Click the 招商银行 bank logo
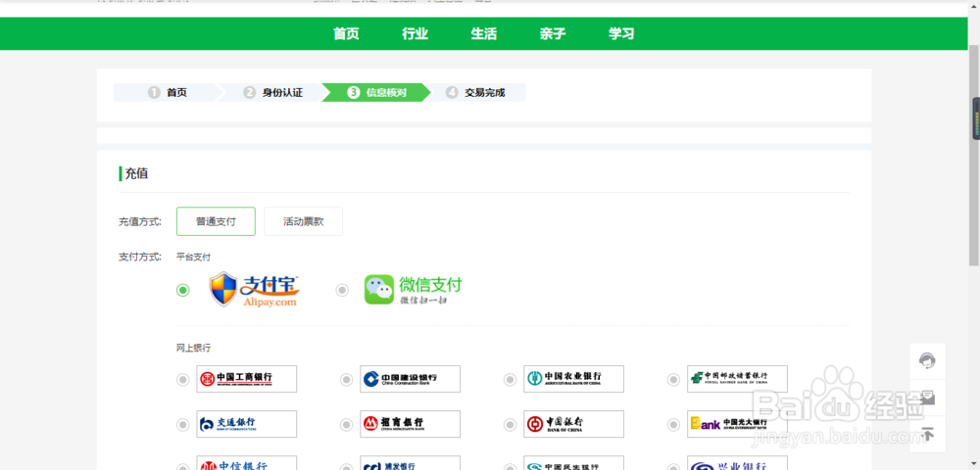Image resolution: width=980 pixels, height=470 pixels. (x=410, y=424)
